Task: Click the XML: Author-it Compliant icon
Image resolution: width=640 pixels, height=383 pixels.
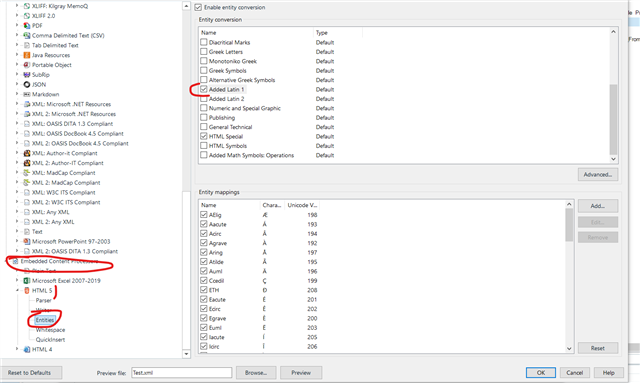Action: pos(27,153)
